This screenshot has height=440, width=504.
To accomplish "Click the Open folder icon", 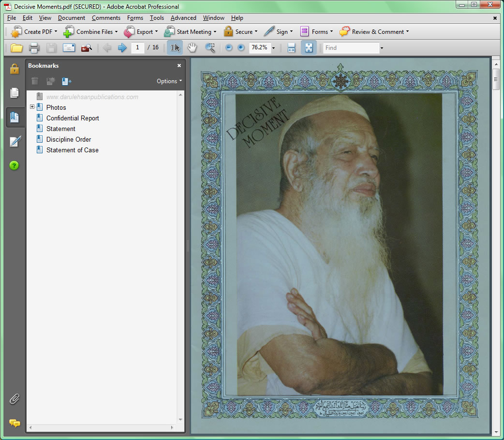I will pos(17,48).
